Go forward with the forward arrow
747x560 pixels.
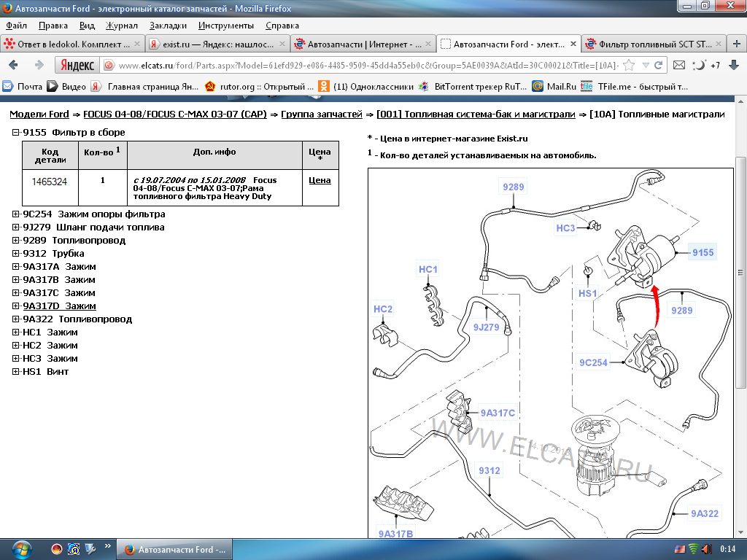point(39,65)
